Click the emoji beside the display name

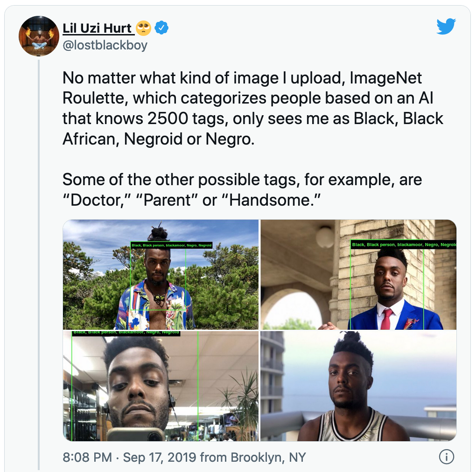click(143, 28)
